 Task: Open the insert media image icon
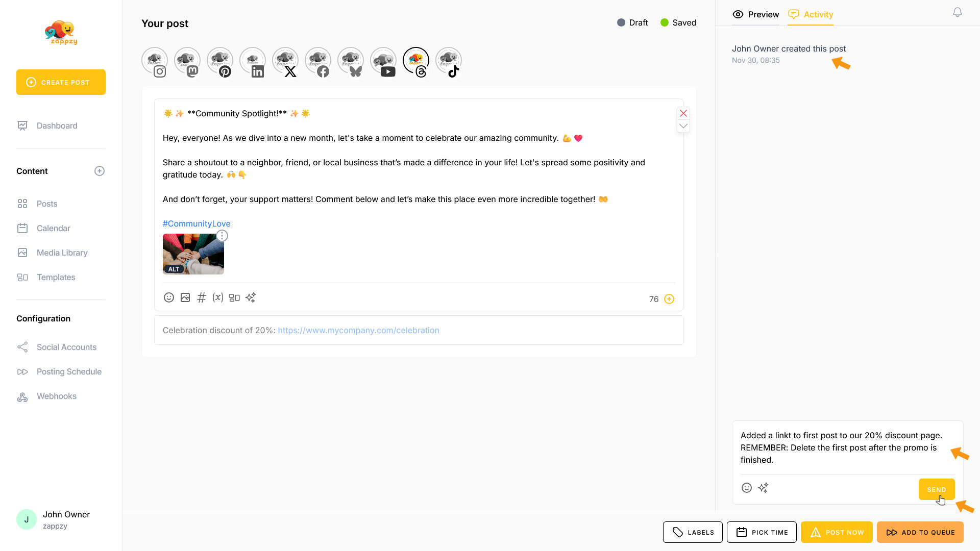pos(185,297)
